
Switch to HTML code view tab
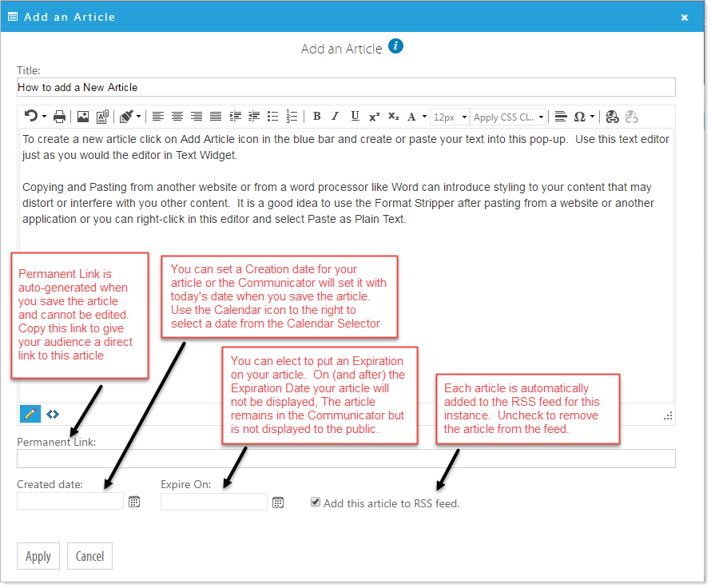53,414
